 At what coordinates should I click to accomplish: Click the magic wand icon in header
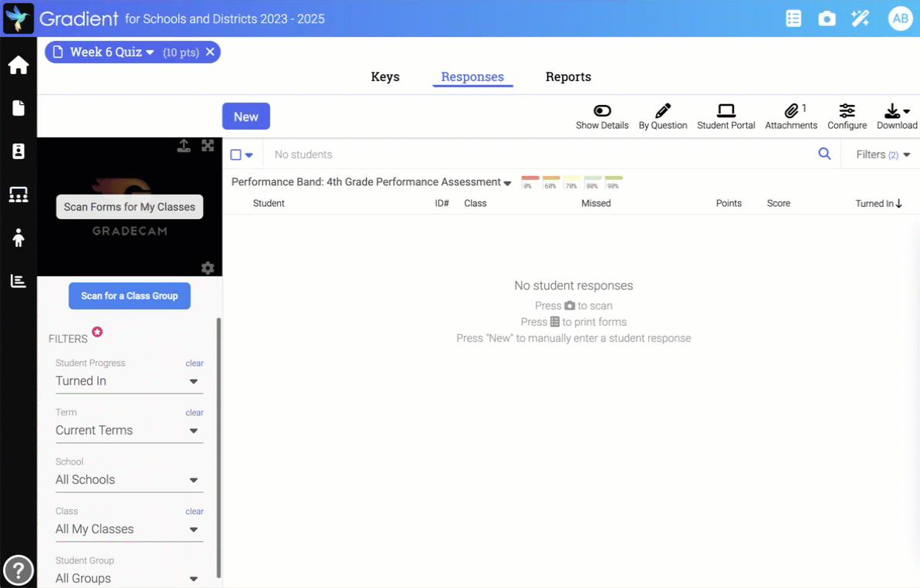(860, 19)
